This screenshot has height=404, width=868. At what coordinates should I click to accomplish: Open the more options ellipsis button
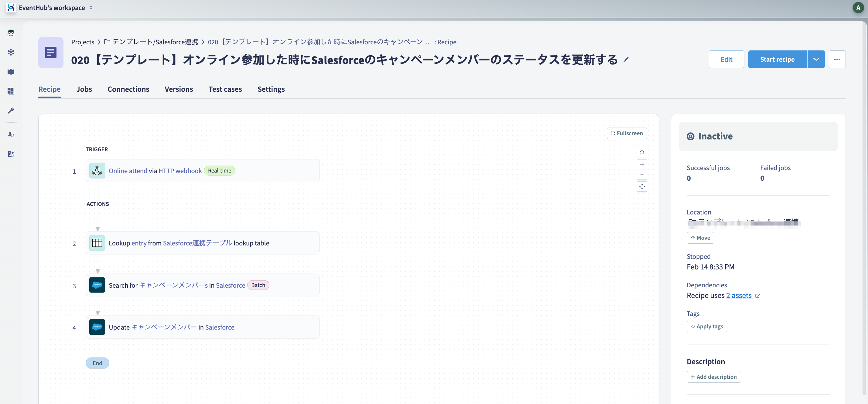coord(837,59)
